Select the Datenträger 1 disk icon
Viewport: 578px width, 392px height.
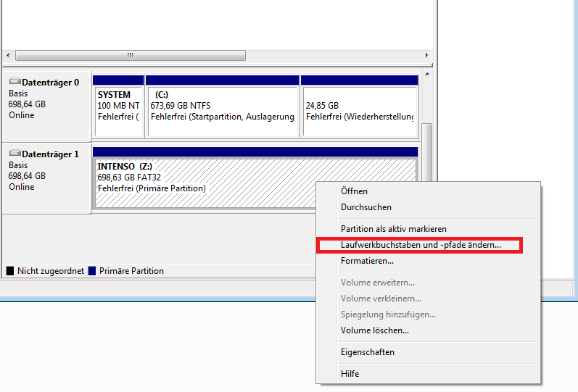pyautogui.click(x=15, y=153)
